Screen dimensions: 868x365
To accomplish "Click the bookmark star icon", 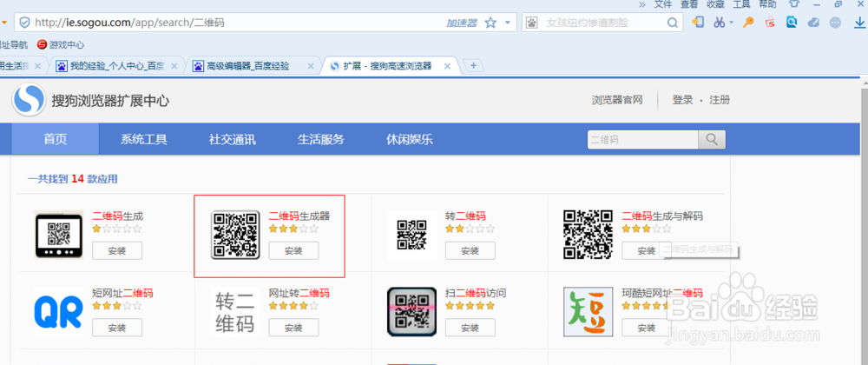I will 490,23.
